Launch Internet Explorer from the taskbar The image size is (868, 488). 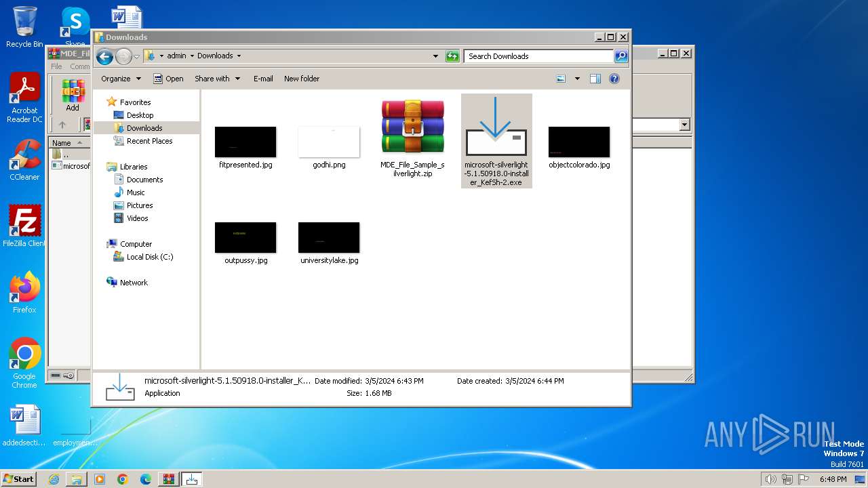[54, 479]
